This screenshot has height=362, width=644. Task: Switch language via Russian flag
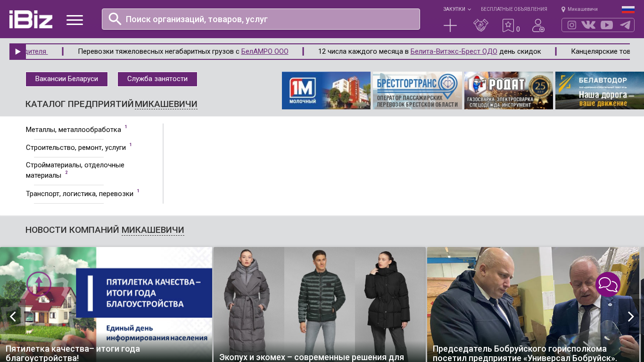[628, 9]
